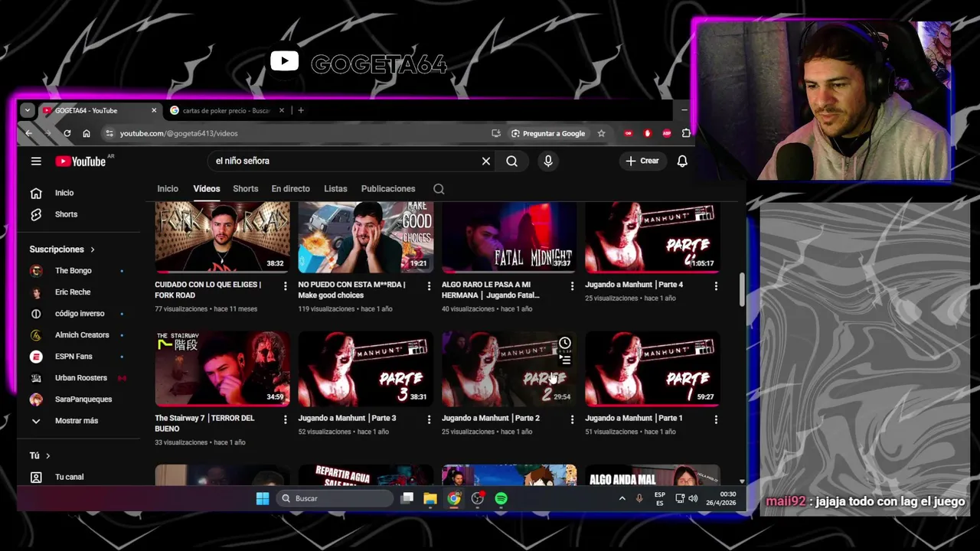The height and width of the screenshot is (551, 980).
Task: Close the GOGETA64 - YouTube tab
Action: (154, 110)
